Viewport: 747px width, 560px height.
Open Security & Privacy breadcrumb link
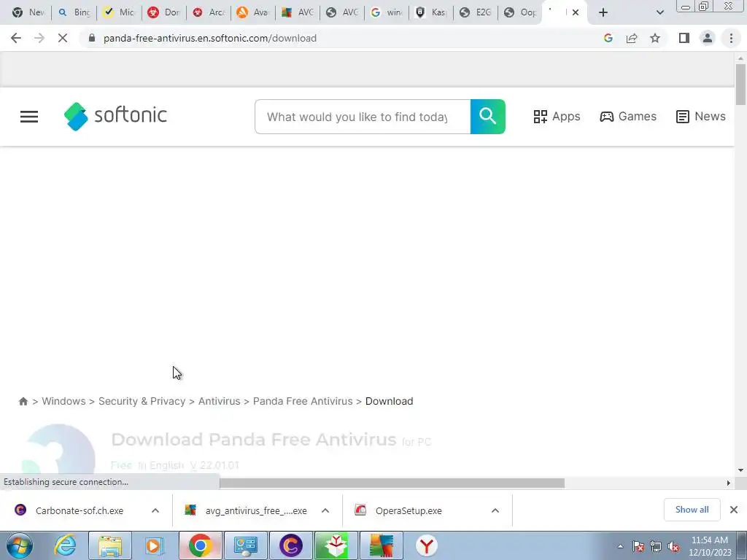click(x=142, y=402)
